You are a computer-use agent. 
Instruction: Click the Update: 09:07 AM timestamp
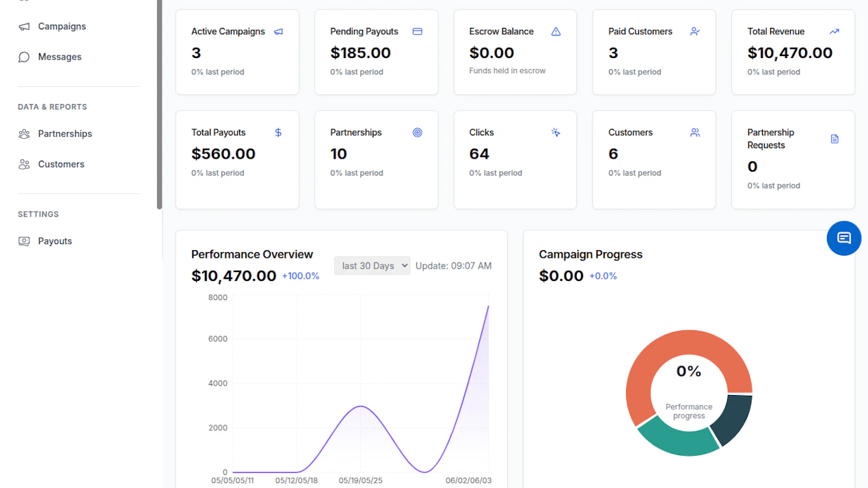coord(454,266)
